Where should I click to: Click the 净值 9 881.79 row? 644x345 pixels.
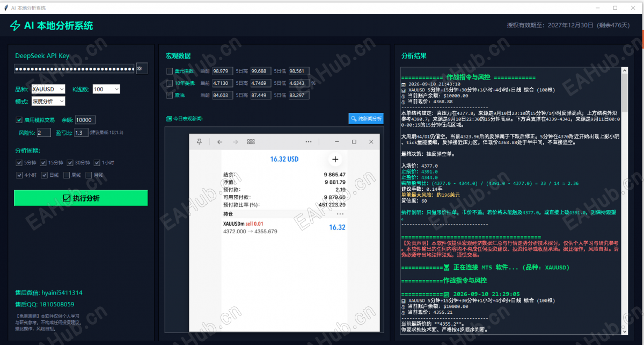point(284,182)
